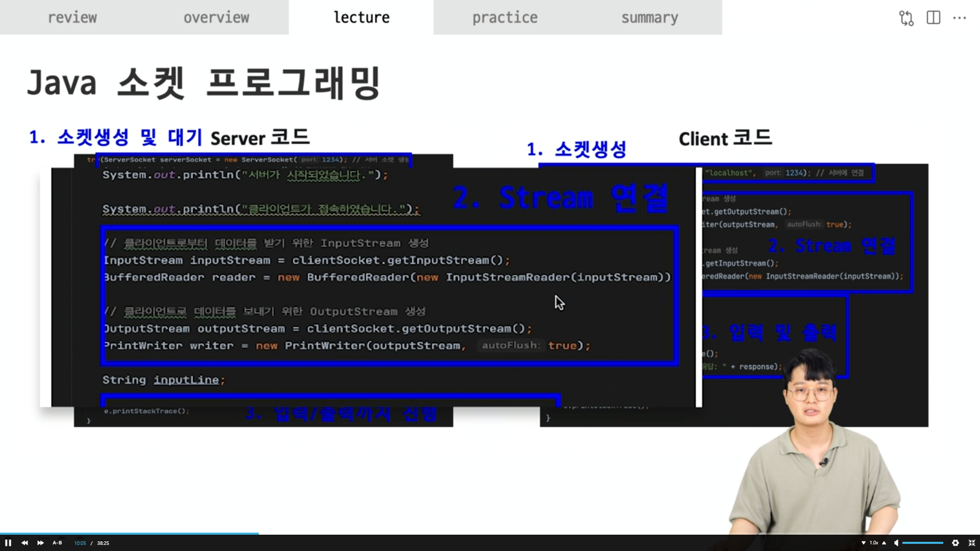Click the 1.0x playback speed label
The width and height of the screenshot is (980, 551).
874,543
